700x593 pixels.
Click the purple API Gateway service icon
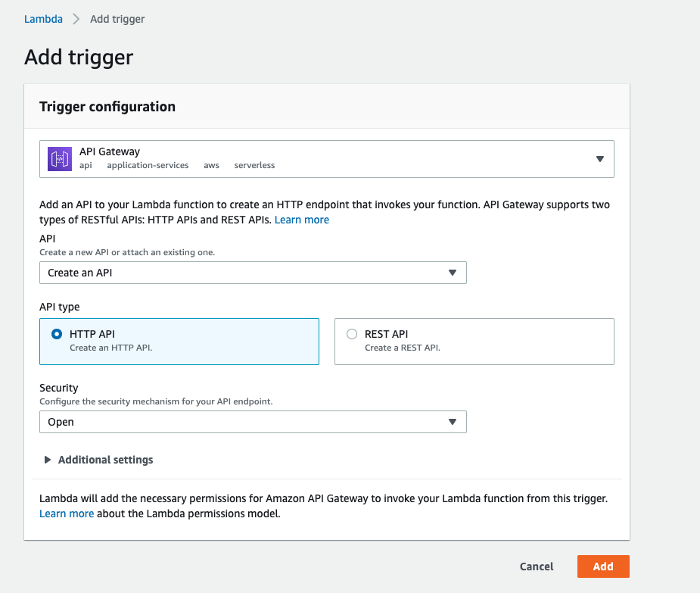coord(59,159)
